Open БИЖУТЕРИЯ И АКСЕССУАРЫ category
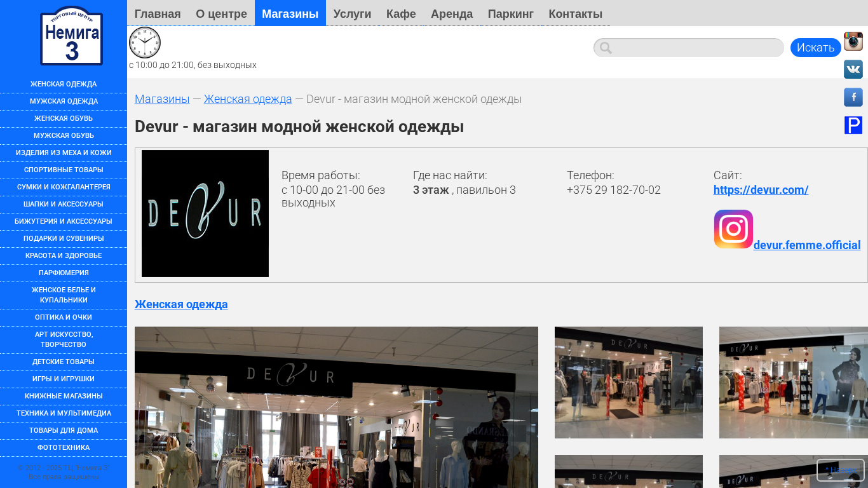 click(64, 222)
